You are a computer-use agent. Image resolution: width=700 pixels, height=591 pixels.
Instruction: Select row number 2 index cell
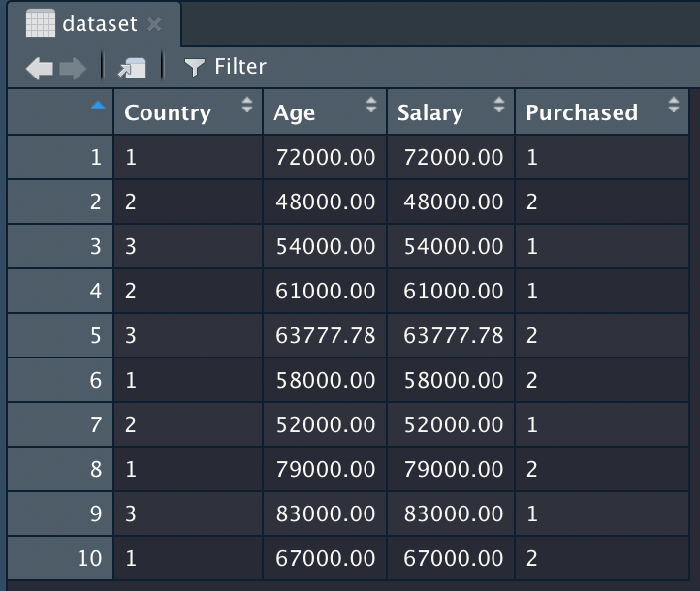point(60,202)
